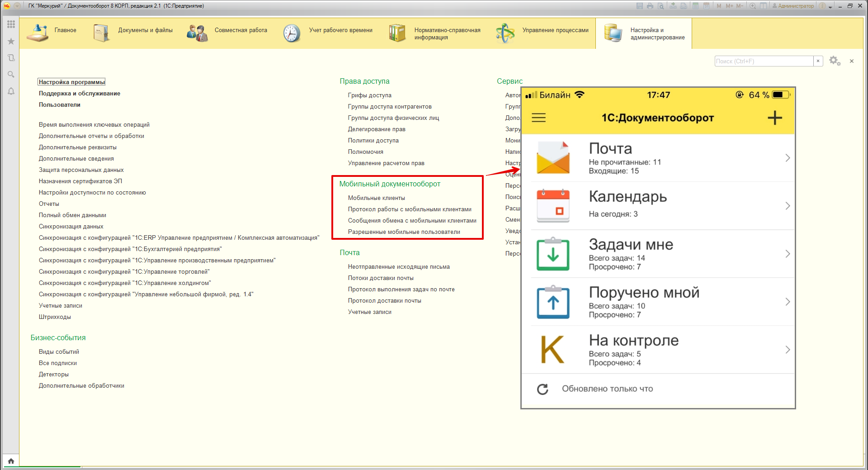868x470 pixels.
Task: Open Виды событий link
Action: coord(59,351)
